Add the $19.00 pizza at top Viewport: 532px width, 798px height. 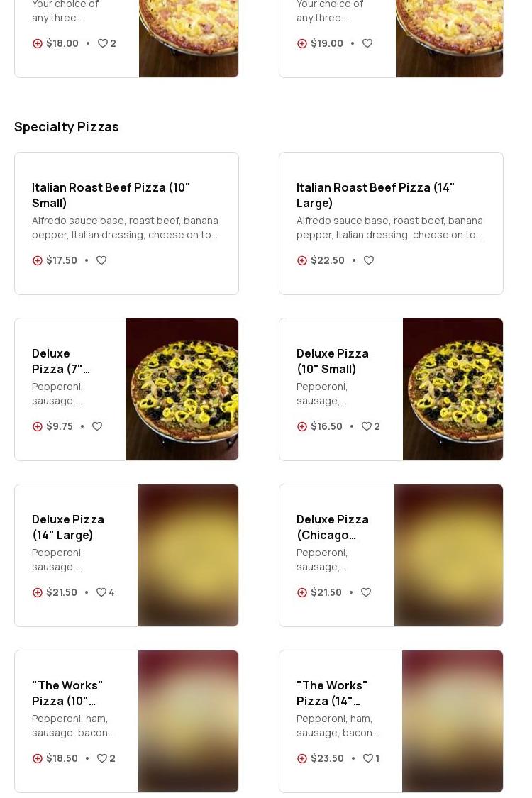(302, 43)
